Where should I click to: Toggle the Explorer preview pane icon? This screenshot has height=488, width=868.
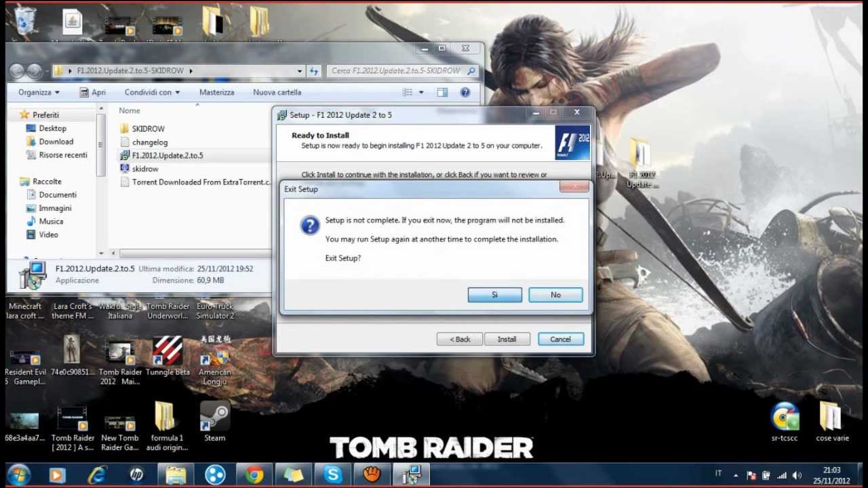442,92
